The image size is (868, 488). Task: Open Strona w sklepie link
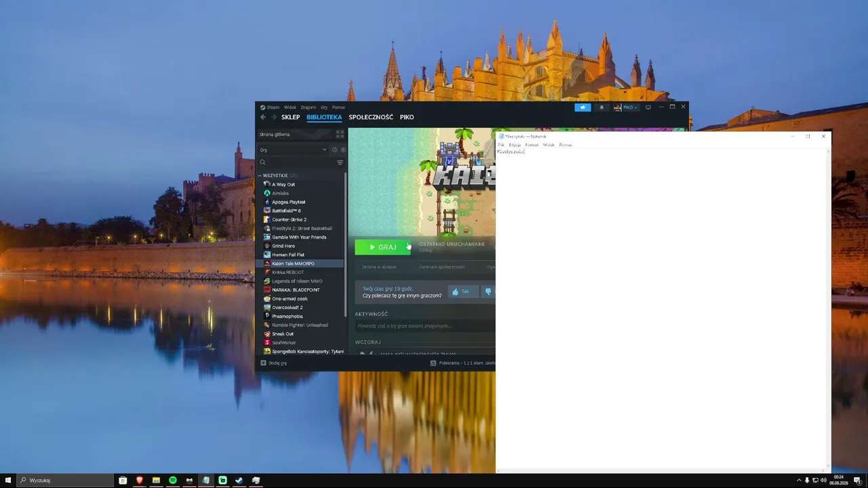point(379,267)
